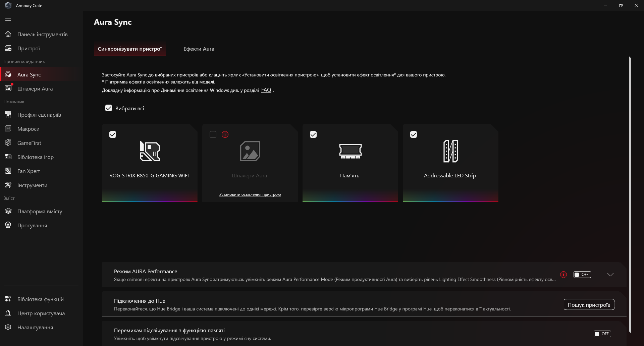The height and width of the screenshot is (346, 644).
Task: Open Макроси label in the sidebar
Action: click(x=29, y=129)
